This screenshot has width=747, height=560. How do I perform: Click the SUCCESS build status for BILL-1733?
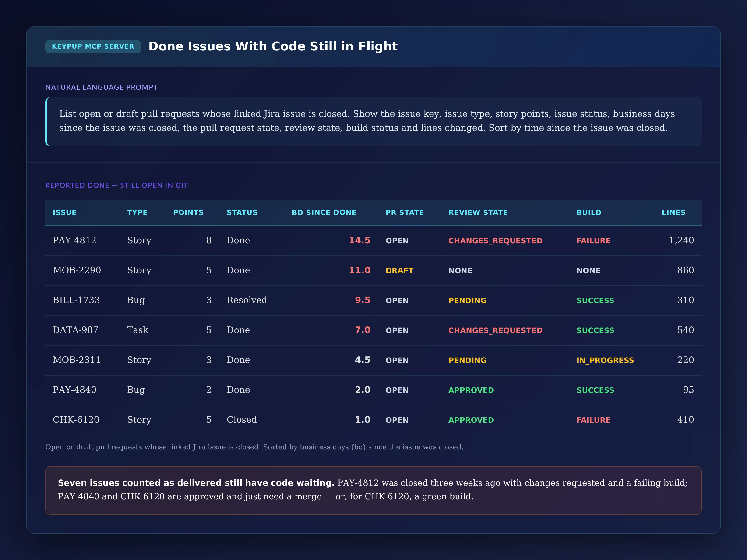595,301
